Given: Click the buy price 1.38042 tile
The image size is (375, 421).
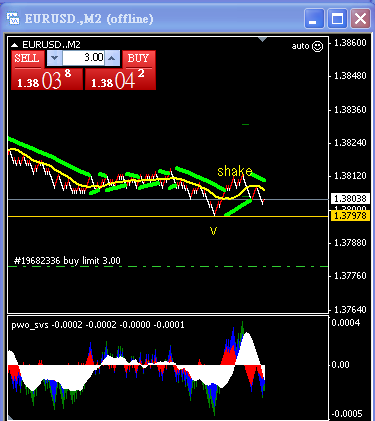Looking at the screenshot, I should 120,79.
